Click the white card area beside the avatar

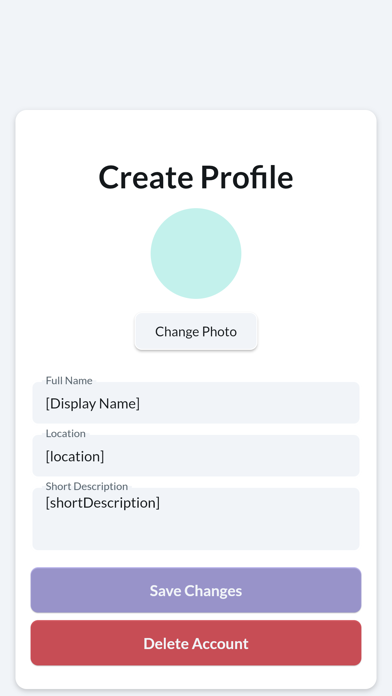click(306, 253)
